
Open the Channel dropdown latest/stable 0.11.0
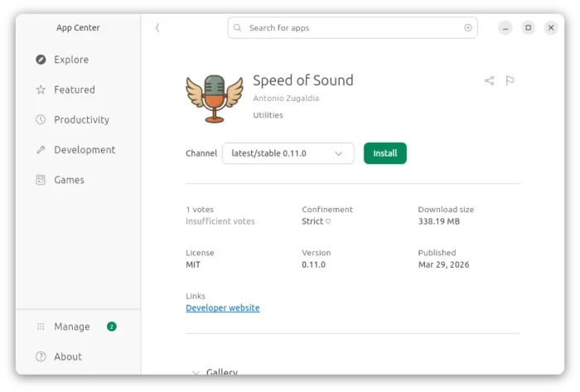pyautogui.click(x=288, y=153)
